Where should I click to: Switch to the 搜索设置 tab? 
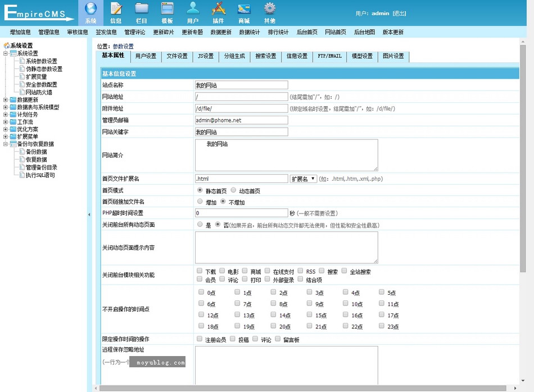[266, 56]
